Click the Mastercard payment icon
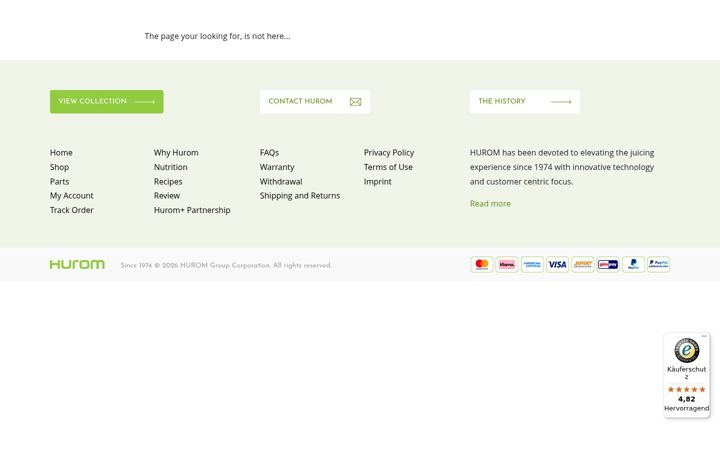 tap(482, 264)
